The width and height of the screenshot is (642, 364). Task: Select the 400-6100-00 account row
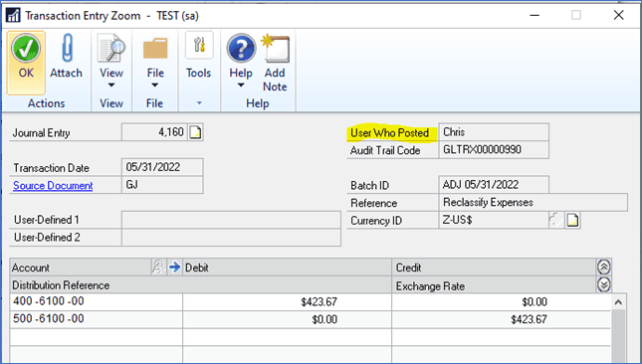point(310,301)
